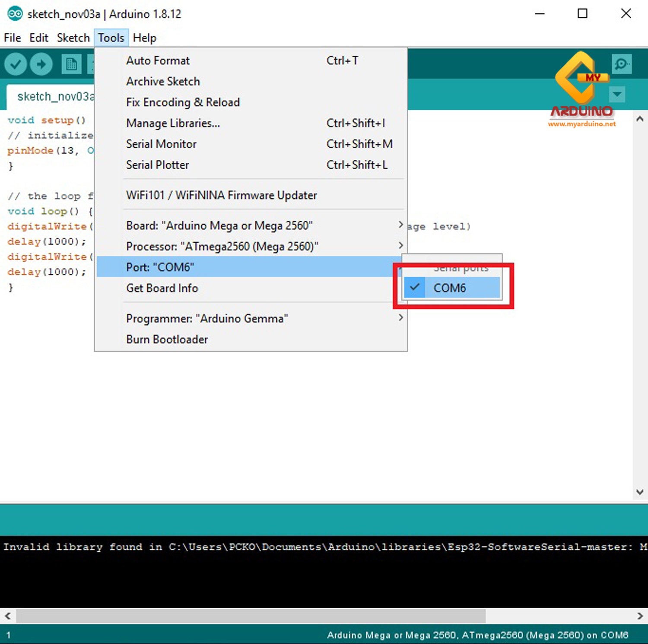
Task: Click the Upload arrow icon
Action: [41, 63]
